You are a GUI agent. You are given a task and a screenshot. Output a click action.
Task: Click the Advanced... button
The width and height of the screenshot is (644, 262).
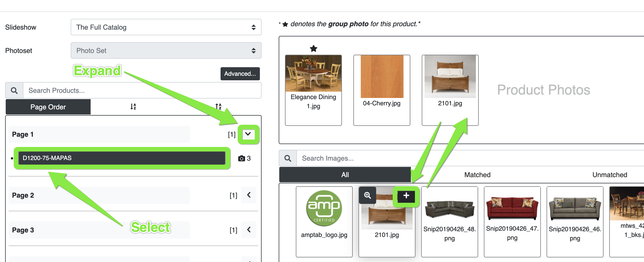click(x=240, y=74)
